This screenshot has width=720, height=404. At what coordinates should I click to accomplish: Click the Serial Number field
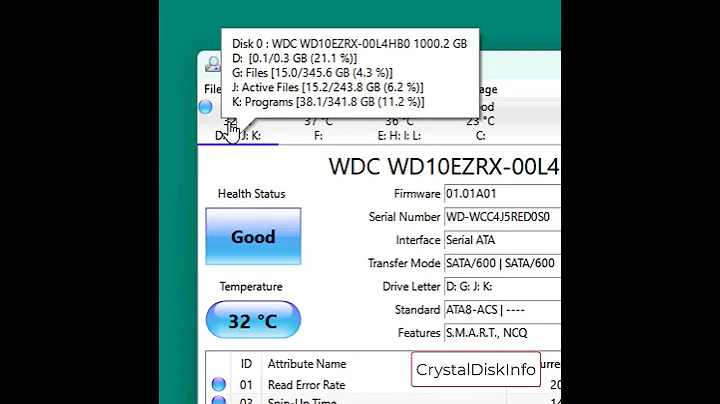pyautogui.click(x=502, y=217)
